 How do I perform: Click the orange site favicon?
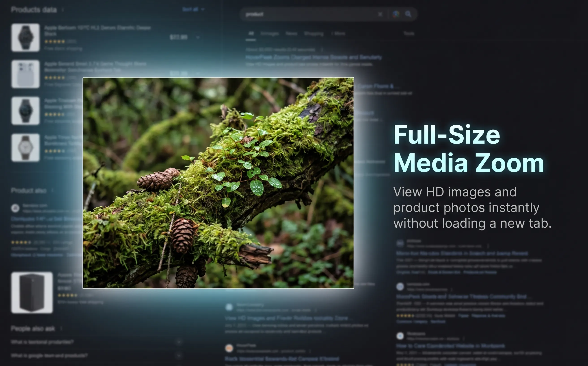(229, 348)
